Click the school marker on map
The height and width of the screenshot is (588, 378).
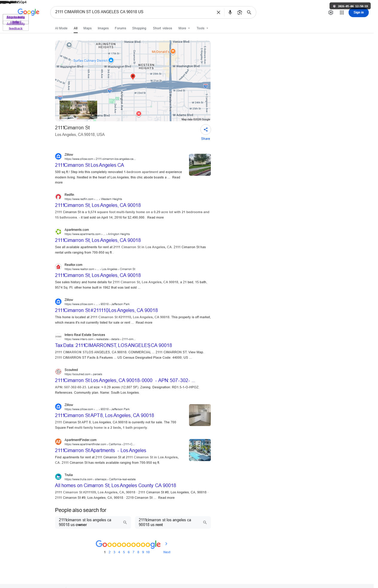click(x=69, y=45)
